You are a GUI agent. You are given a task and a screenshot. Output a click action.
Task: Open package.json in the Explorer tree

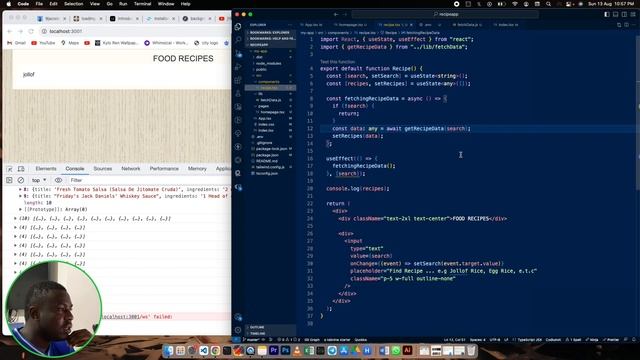pyautogui.click(x=267, y=155)
